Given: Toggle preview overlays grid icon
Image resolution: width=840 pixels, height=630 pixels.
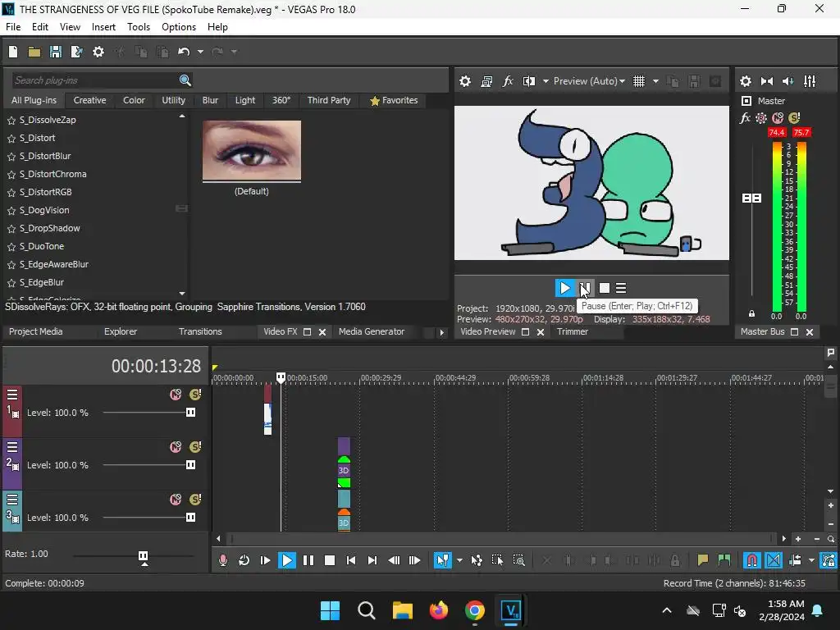Looking at the screenshot, I should [x=639, y=81].
